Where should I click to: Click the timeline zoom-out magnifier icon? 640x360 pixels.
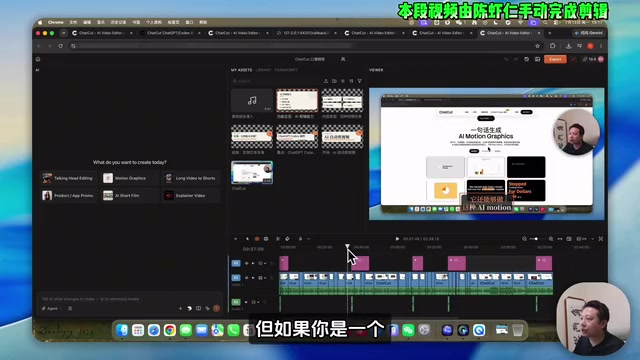[524, 239]
